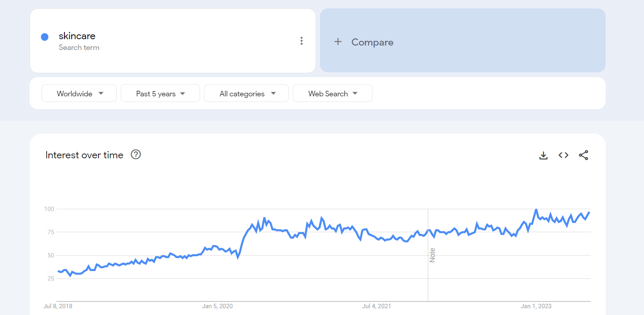Open the three-dot menu for skincare term
This screenshot has width=644, height=315.
pos(302,41)
